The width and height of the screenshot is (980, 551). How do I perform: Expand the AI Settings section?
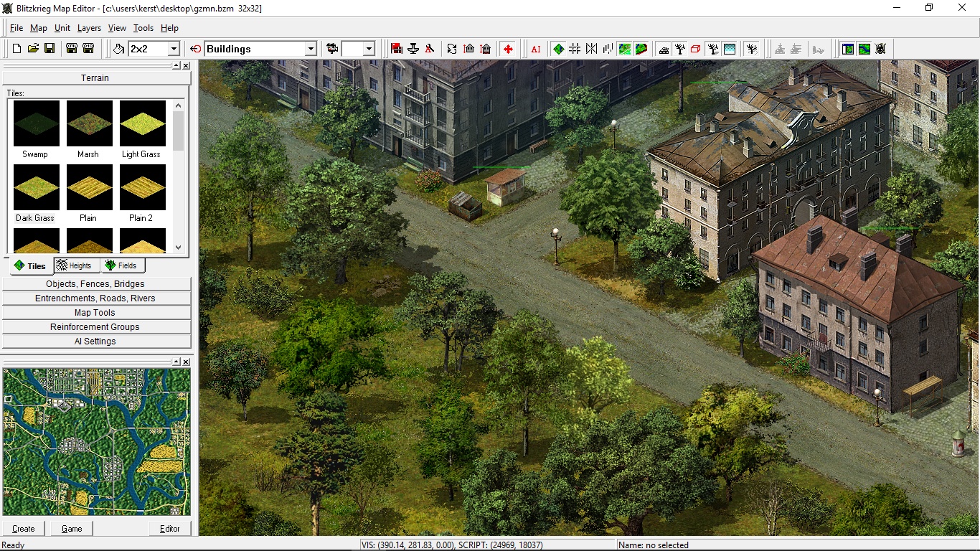[x=97, y=342]
